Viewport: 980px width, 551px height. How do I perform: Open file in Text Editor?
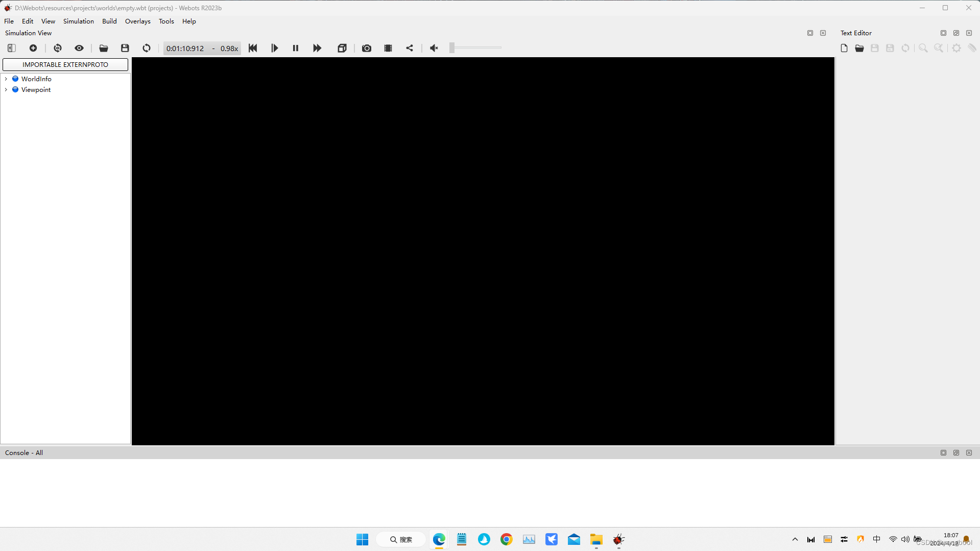pos(859,48)
